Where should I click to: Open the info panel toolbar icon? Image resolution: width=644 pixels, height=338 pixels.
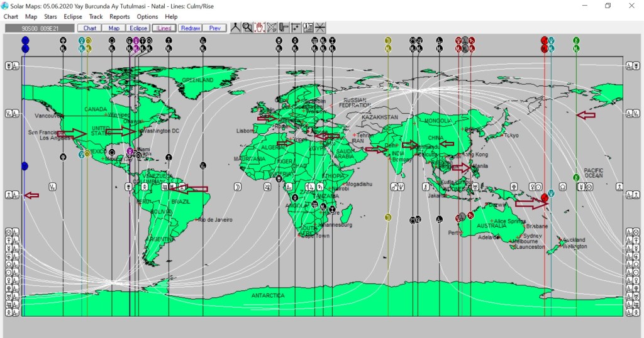point(308,28)
